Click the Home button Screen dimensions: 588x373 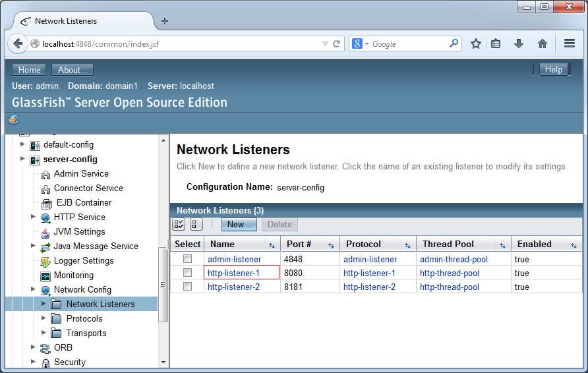(x=29, y=70)
